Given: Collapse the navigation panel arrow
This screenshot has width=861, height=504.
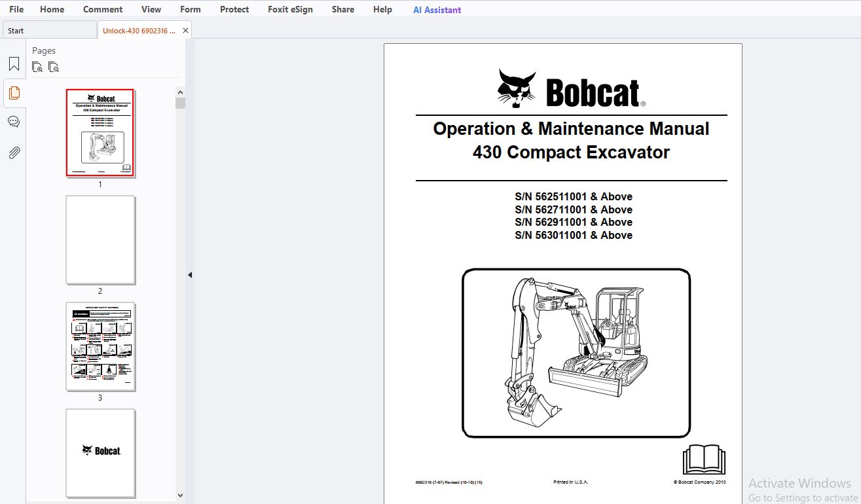Looking at the screenshot, I should 190,275.
